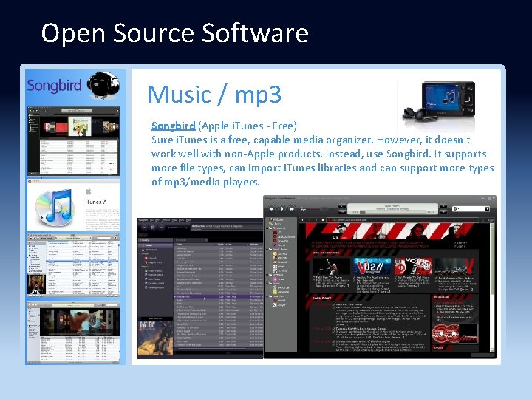Click the horizontal scrollbar under the track list
The width and height of the screenshot is (532, 399).
[x=212, y=349]
